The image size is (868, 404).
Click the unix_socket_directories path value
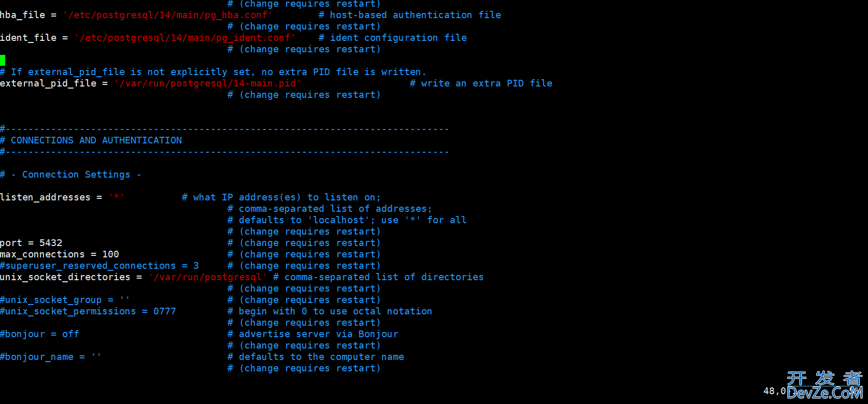(208, 277)
